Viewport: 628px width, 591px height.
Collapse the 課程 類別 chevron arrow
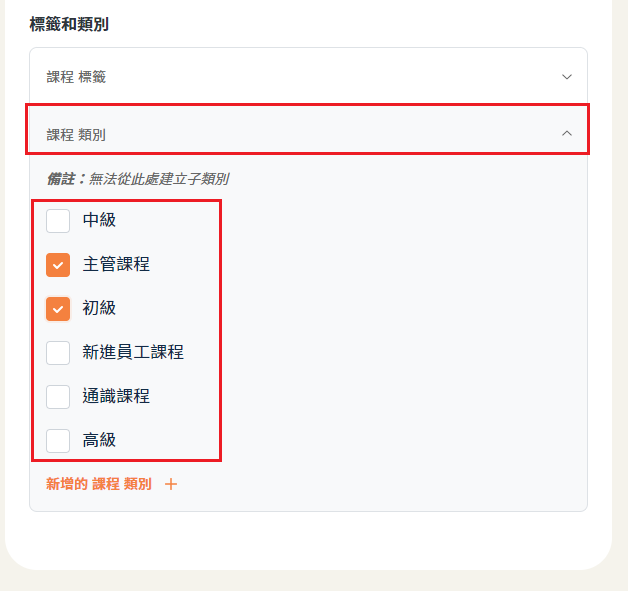(x=567, y=133)
